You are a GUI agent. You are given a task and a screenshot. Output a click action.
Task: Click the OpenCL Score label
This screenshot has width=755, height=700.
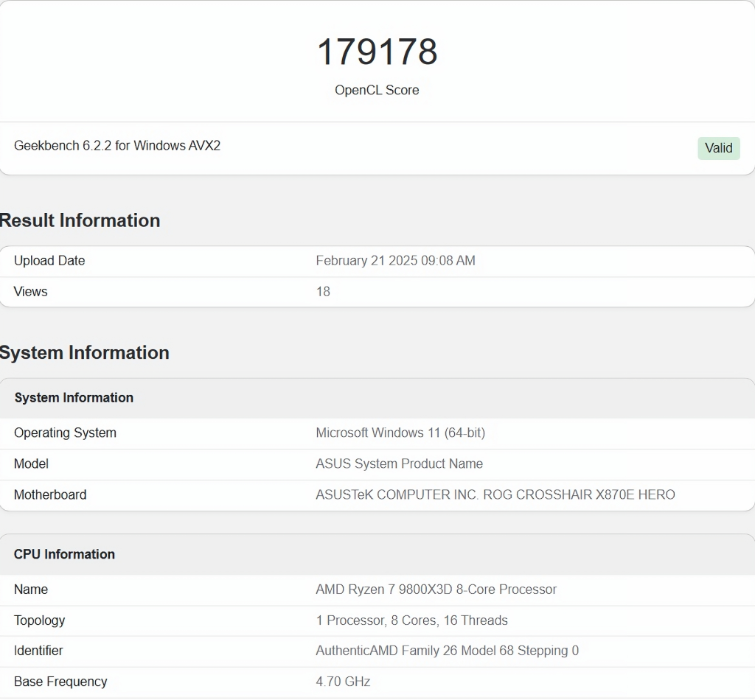click(377, 91)
